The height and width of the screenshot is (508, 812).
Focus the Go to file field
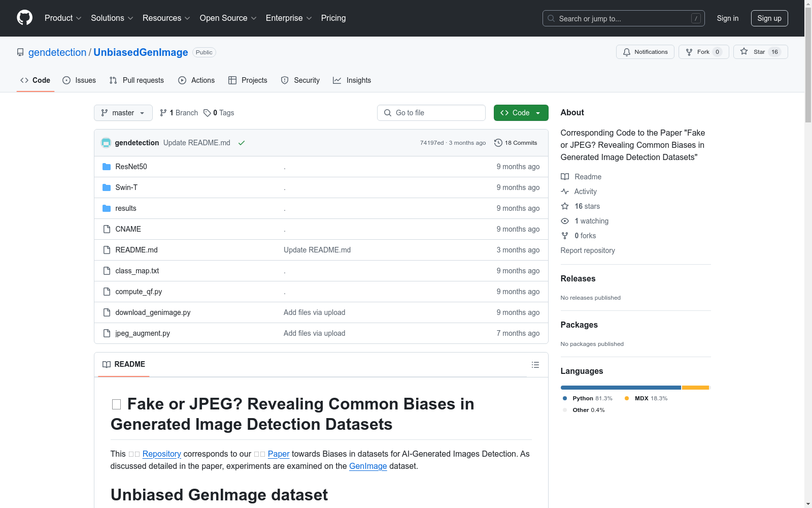click(x=431, y=113)
